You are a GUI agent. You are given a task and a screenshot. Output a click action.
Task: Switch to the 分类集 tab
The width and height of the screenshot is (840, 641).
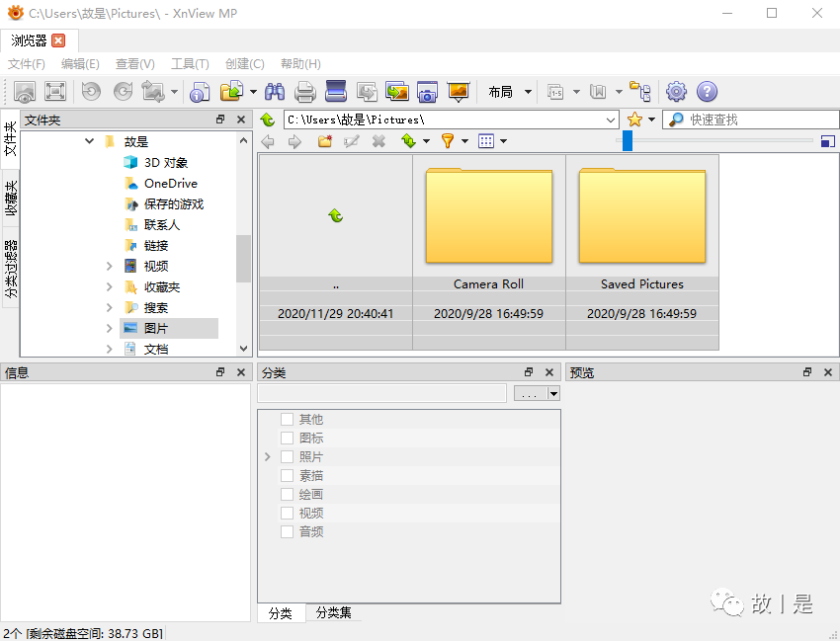click(x=333, y=613)
